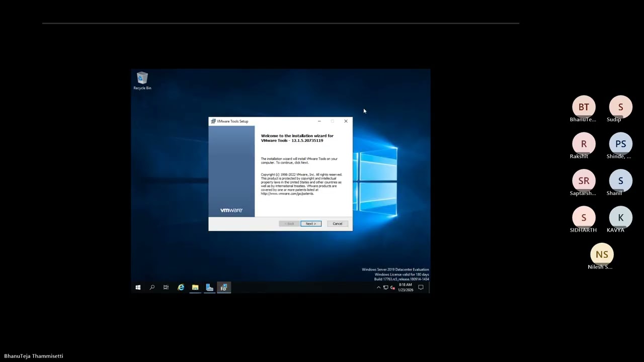
Task: Open File Explorer from the taskbar
Action: tap(195, 288)
